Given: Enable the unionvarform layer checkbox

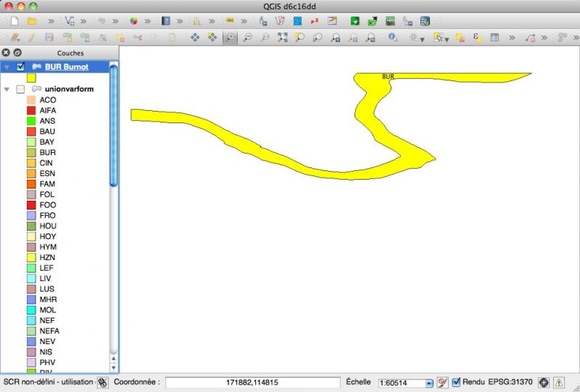Looking at the screenshot, I should pos(20,89).
